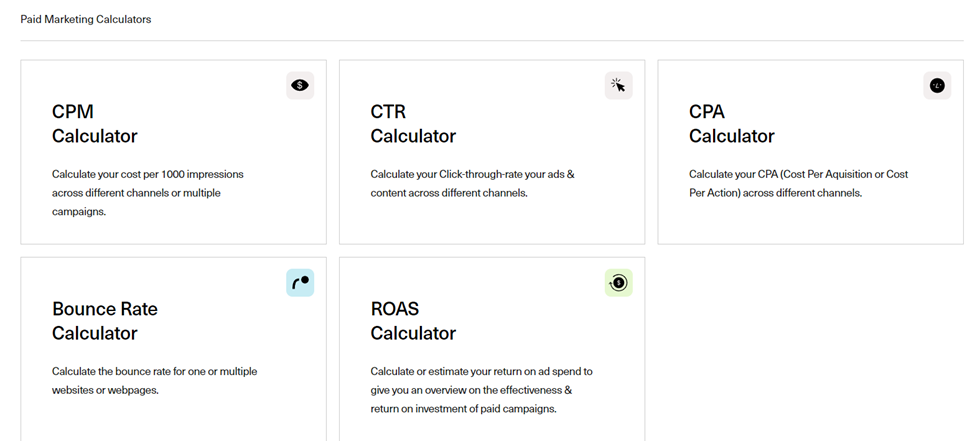Click the CTR Click-through-rate description text
Image resolution: width=975 pixels, height=441 pixels.
[x=472, y=183]
